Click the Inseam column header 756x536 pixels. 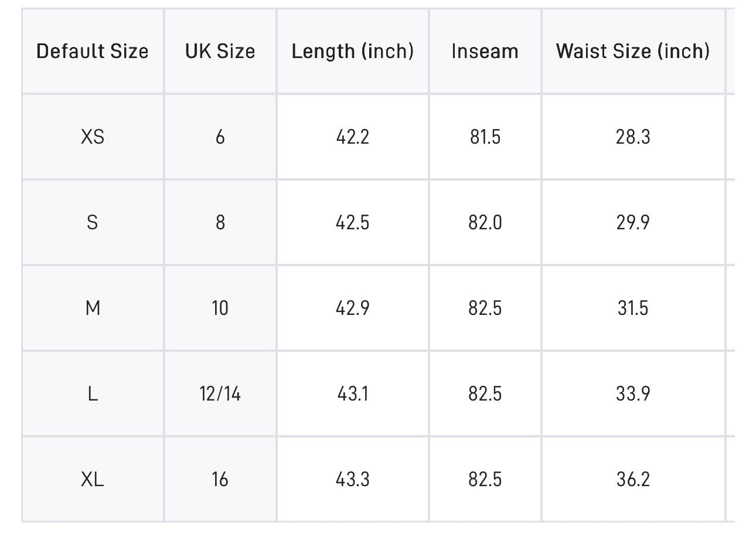tap(485, 52)
